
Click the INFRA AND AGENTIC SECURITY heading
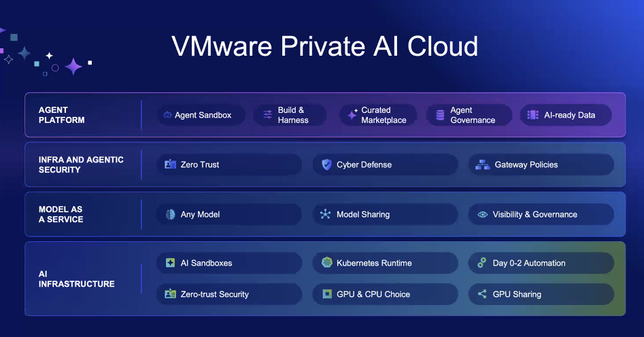[x=81, y=164]
